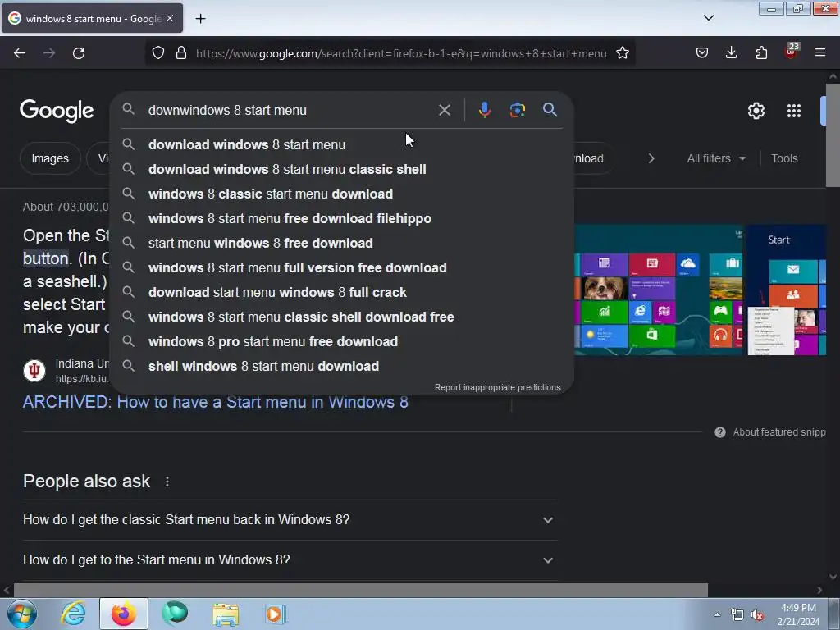This screenshot has height=630, width=840.
Task: Click the Firefox taskbar icon
Action: (x=123, y=614)
